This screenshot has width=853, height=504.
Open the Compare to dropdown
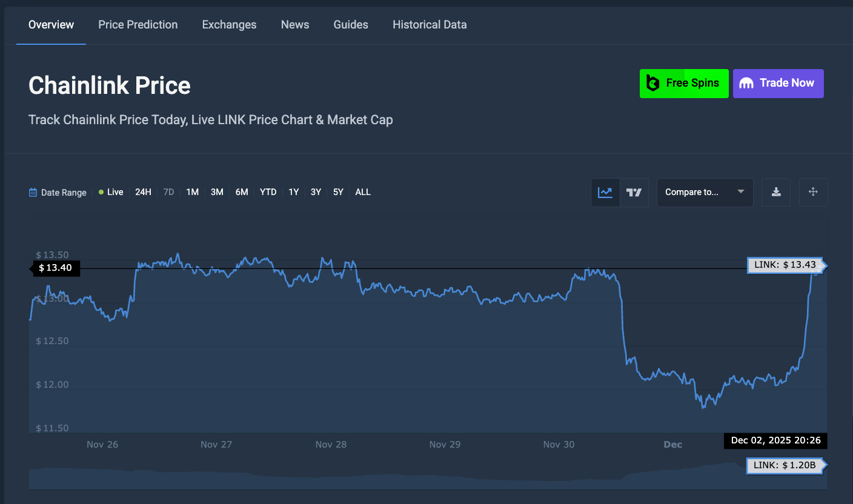(705, 193)
